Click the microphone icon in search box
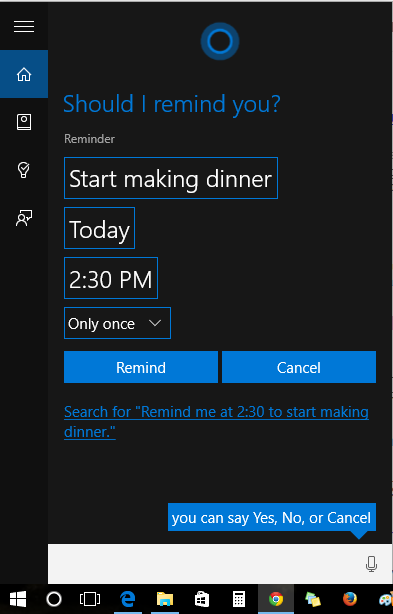This screenshot has width=393, height=614. coord(371,564)
